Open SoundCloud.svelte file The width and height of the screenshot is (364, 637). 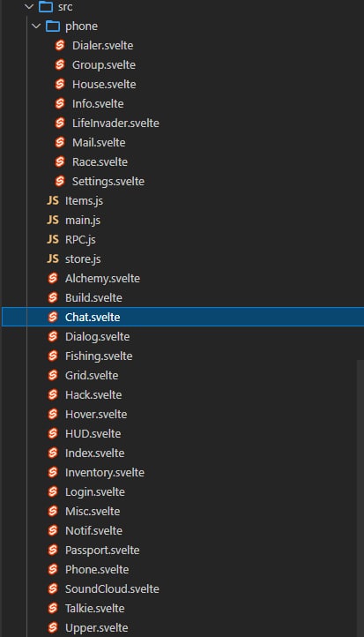pos(112,589)
